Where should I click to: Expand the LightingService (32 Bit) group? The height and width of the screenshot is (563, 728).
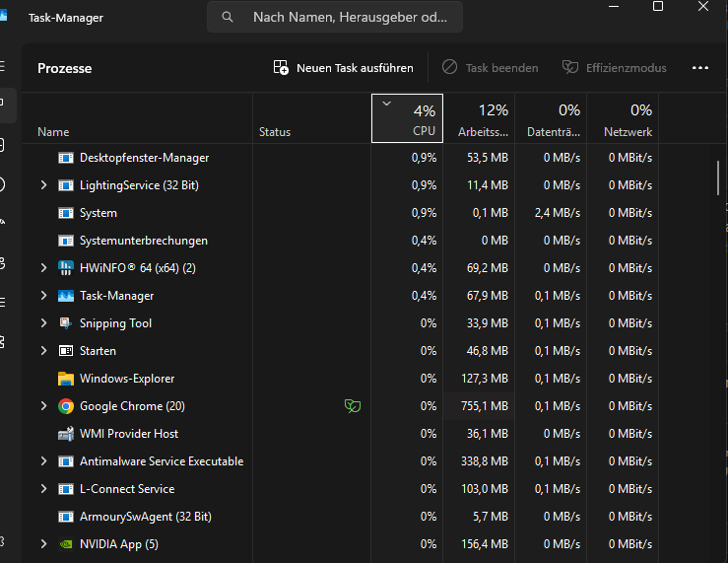coord(43,185)
